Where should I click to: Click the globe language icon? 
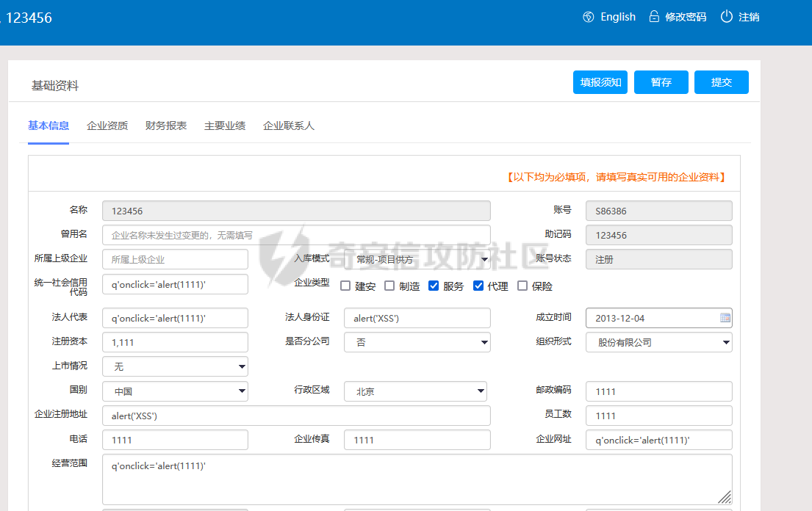pos(588,17)
